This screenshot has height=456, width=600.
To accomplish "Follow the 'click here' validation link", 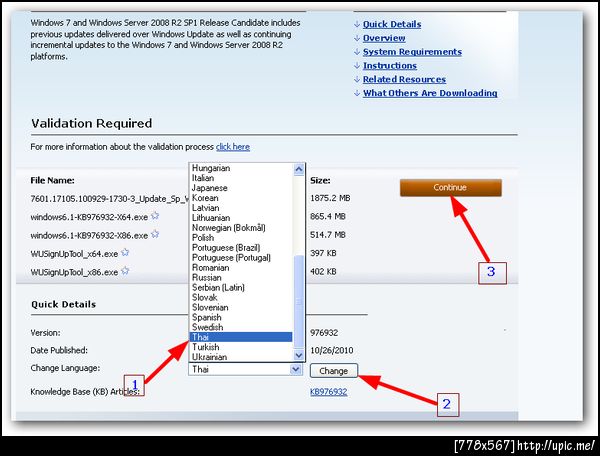I will pos(233,147).
